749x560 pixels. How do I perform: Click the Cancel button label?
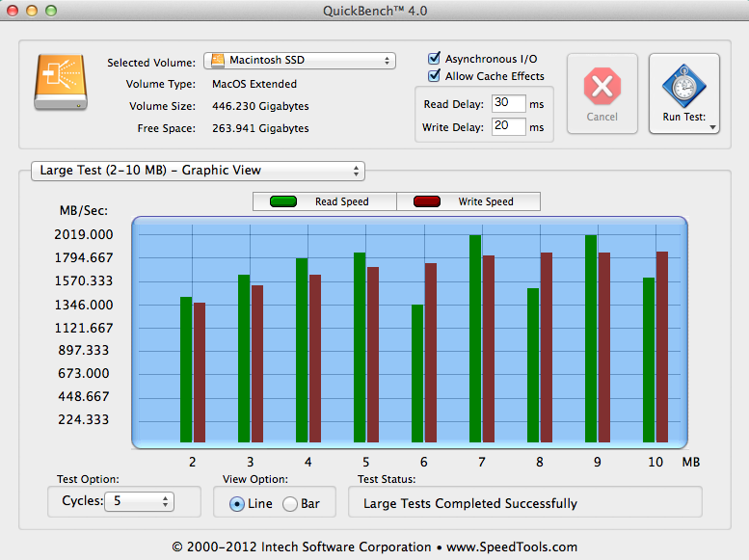[x=602, y=117]
